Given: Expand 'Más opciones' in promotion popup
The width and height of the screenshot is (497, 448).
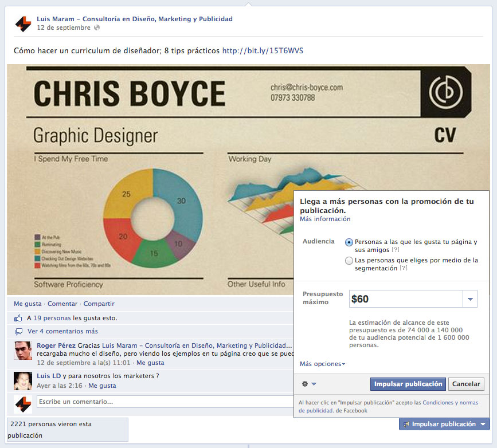Looking at the screenshot, I should coord(322,364).
